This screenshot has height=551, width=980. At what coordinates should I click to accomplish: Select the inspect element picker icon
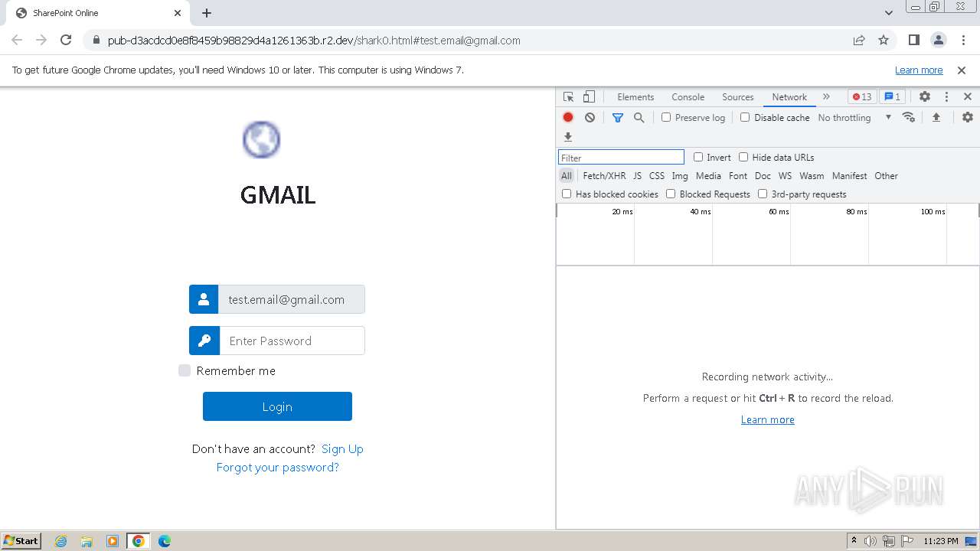(568, 97)
